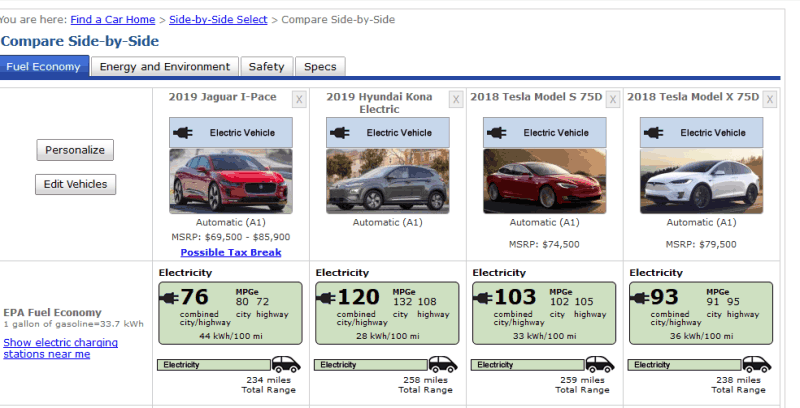
Task: Click the gray Hyundai Kona Electric photo
Action: click(388, 181)
